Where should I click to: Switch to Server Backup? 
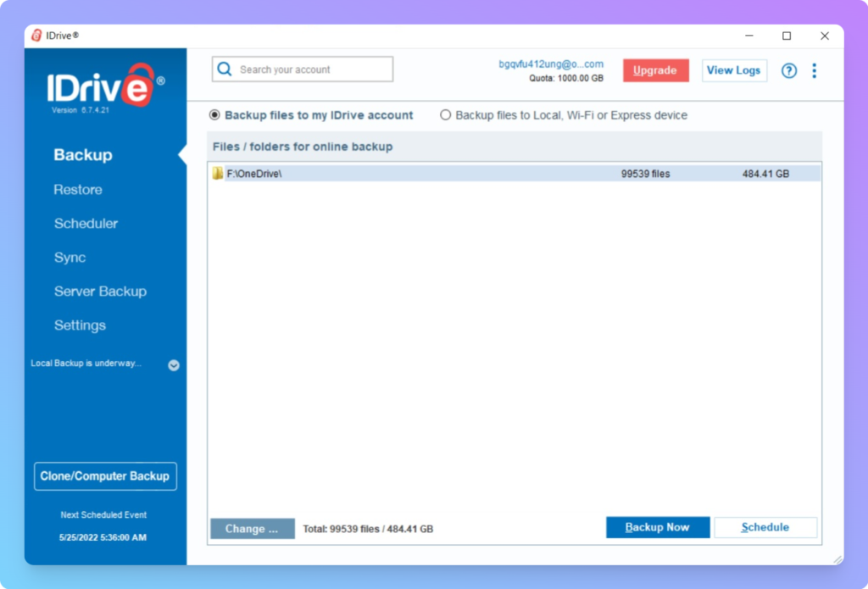[x=100, y=292]
